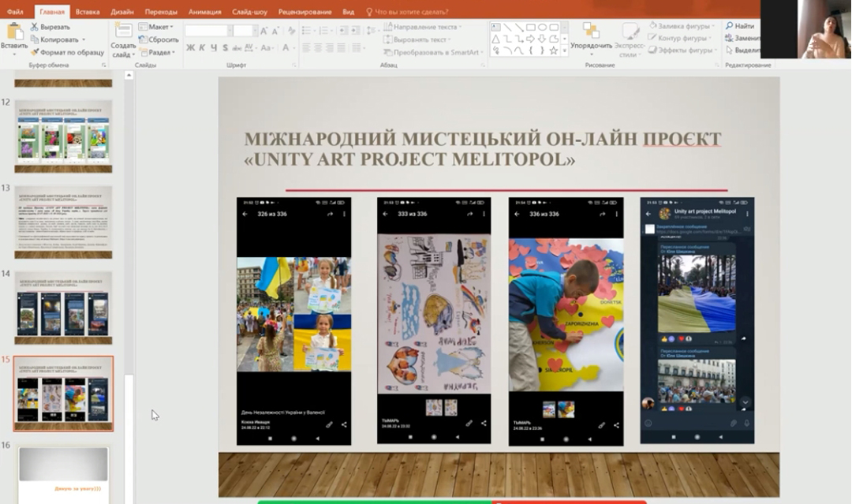Toggle bold (Ж) formatting
The image size is (852, 504).
[x=190, y=48]
